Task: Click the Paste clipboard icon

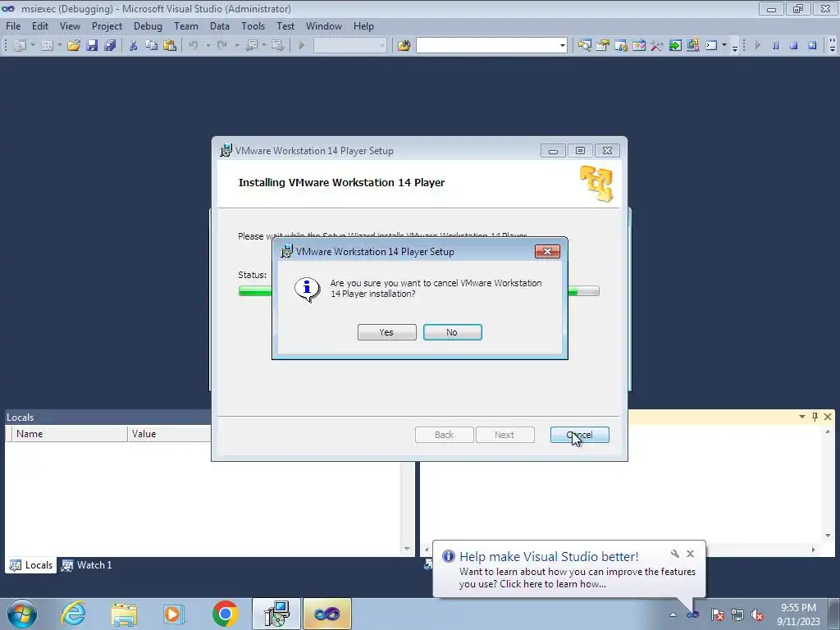Action: click(x=170, y=46)
